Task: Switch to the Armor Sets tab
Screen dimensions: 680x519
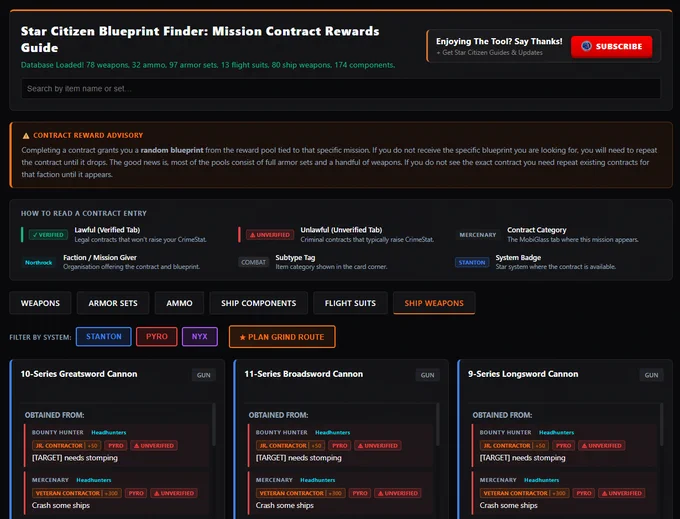Action: click(113, 303)
